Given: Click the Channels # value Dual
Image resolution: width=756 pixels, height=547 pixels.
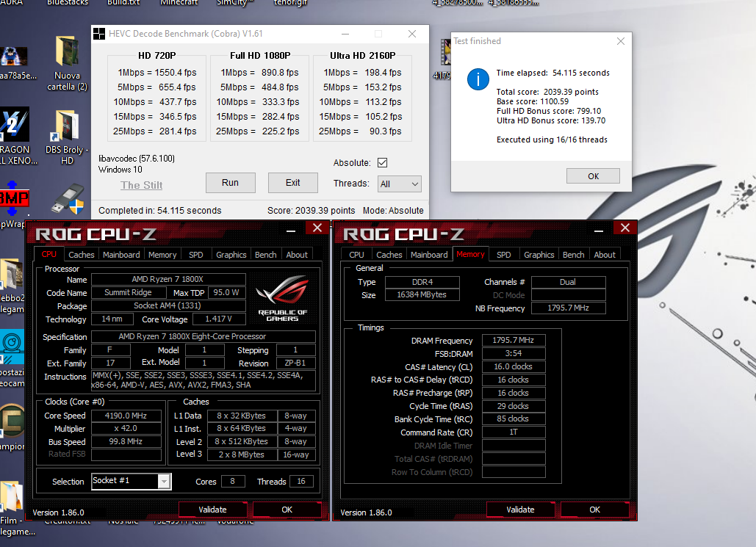Looking at the screenshot, I should point(568,282).
